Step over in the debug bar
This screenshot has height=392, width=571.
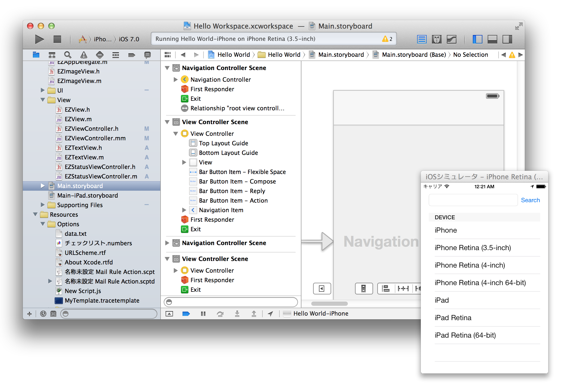point(220,314)
